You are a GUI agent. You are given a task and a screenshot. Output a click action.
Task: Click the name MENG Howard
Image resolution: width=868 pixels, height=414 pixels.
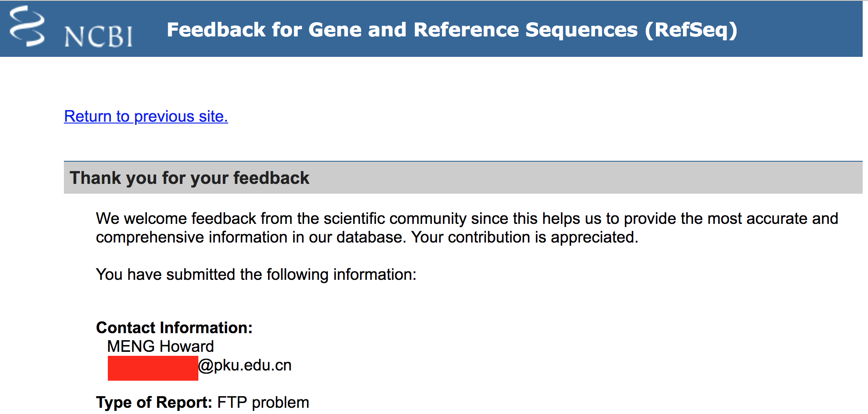160,346
